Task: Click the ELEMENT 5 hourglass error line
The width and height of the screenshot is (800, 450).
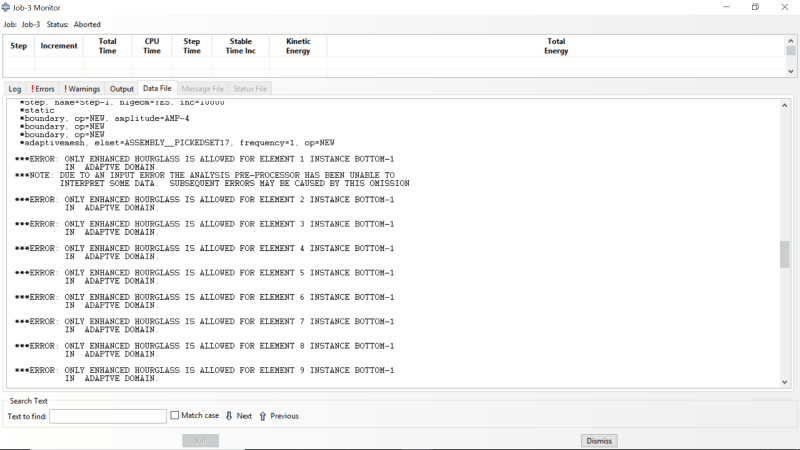Action: tap(205, 273)
